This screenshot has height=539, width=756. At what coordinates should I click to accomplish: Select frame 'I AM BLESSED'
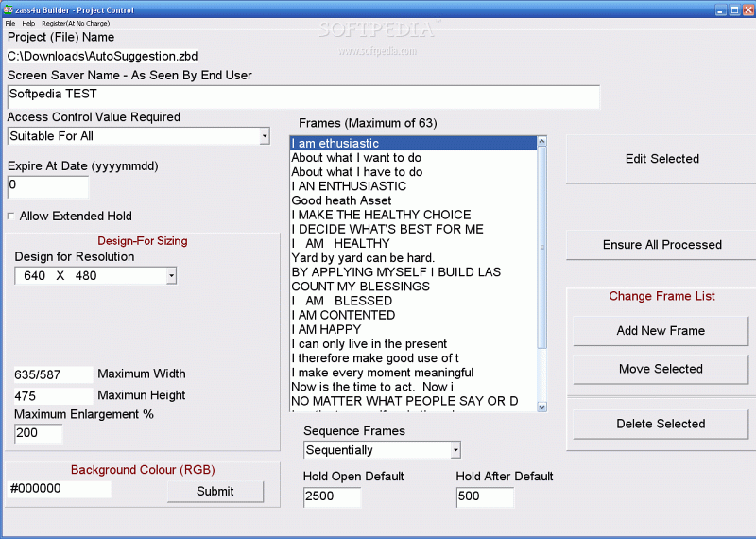413,301
